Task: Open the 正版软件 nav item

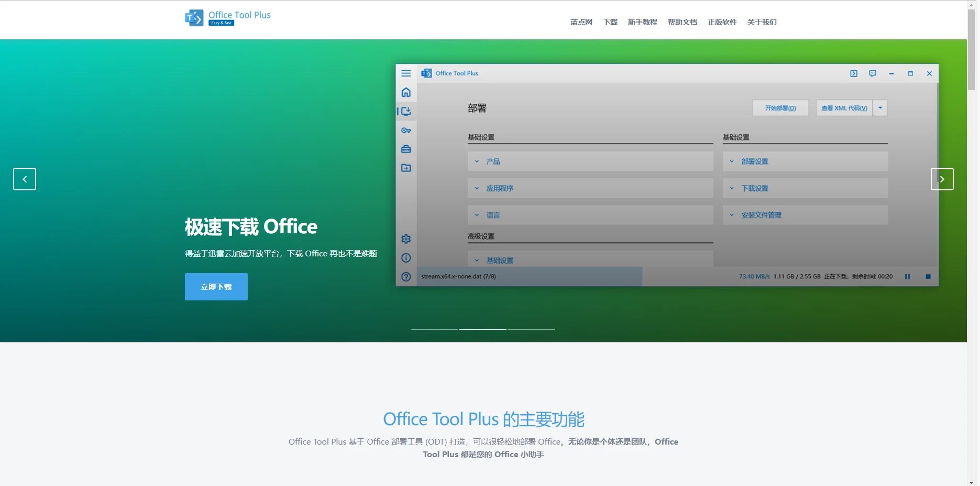Action: 722,22
